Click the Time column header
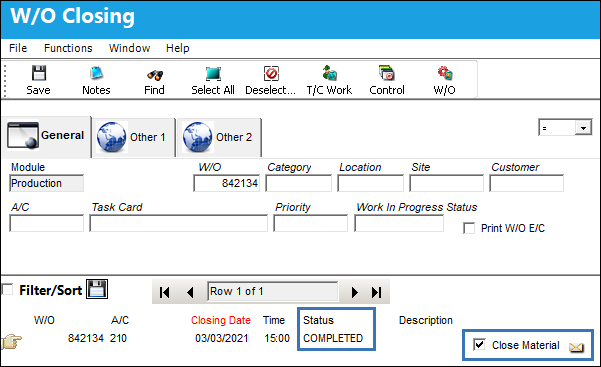 [274, 320]
